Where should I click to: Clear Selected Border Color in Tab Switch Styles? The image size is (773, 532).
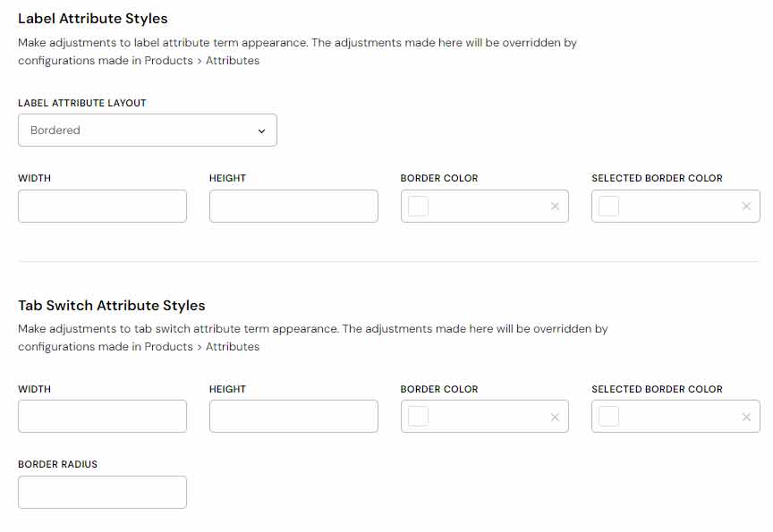pyautogui.click(x=746, y=417)
